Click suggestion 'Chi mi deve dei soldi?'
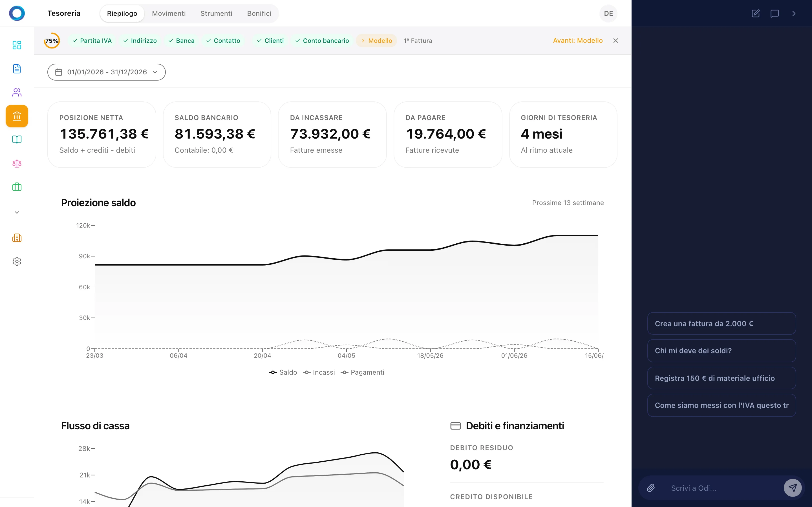 (721, 350)
